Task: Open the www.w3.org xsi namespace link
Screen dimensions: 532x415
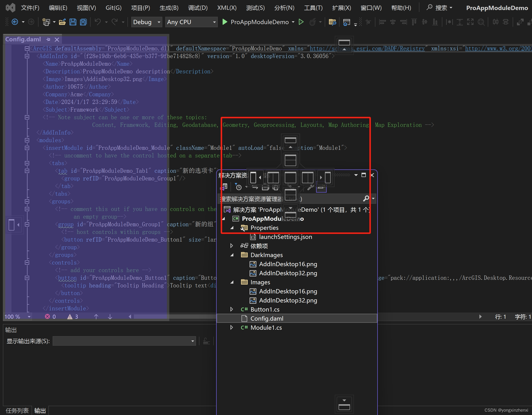Action: (498, 49)
